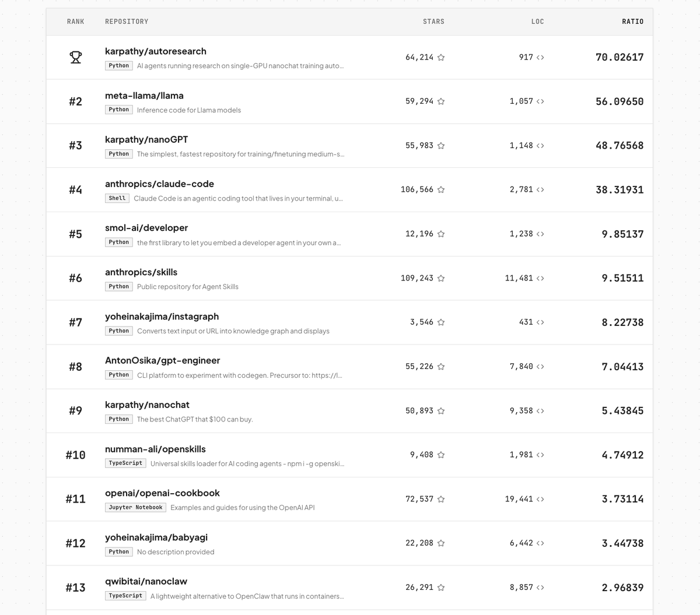
Task: Click the code brackets icon on qwibitai/nanoclaw row
Action: [x=540, y=587]
